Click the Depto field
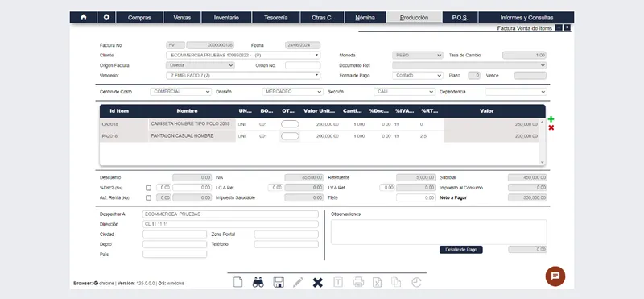The height and width of the screenshot is (299, 644). click(175, 244)
